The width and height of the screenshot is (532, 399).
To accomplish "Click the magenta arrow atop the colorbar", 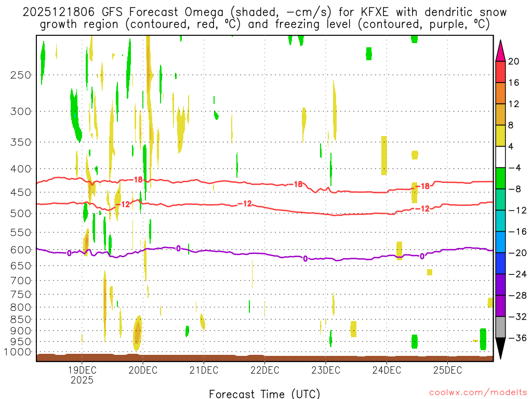I will tap(500, 51).
